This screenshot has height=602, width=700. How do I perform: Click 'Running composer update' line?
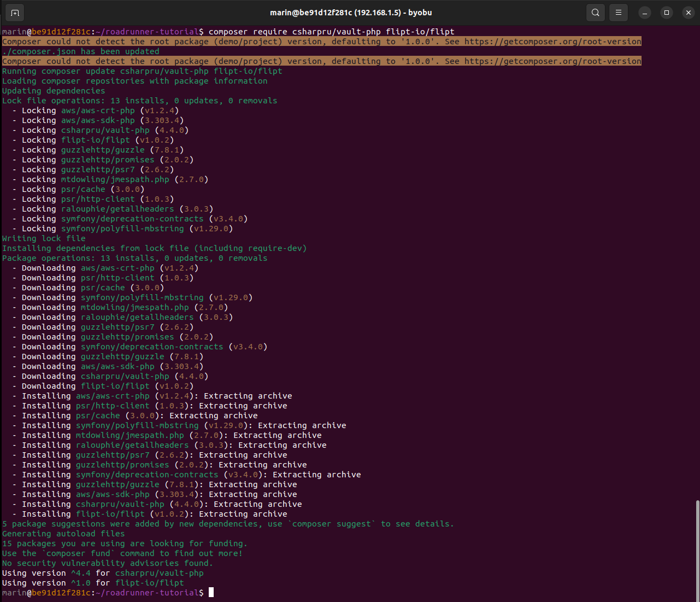coord(142,71)
